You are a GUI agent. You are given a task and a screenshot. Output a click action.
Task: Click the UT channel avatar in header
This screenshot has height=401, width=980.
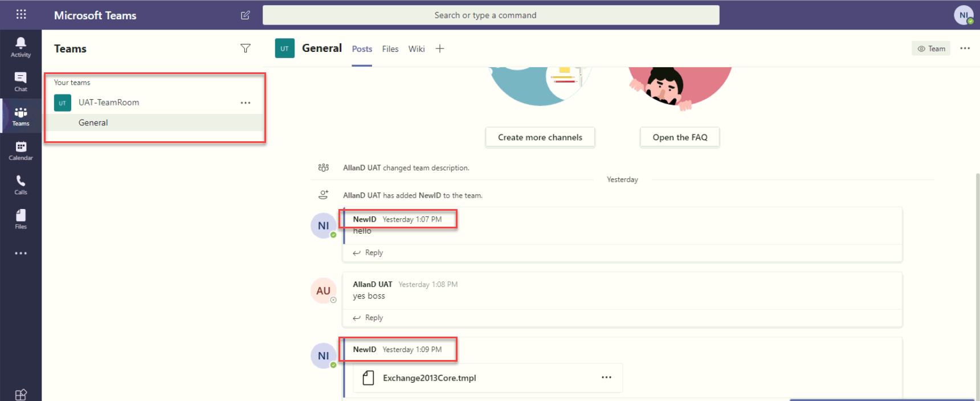pyautogui.click(x=284, y=48)
